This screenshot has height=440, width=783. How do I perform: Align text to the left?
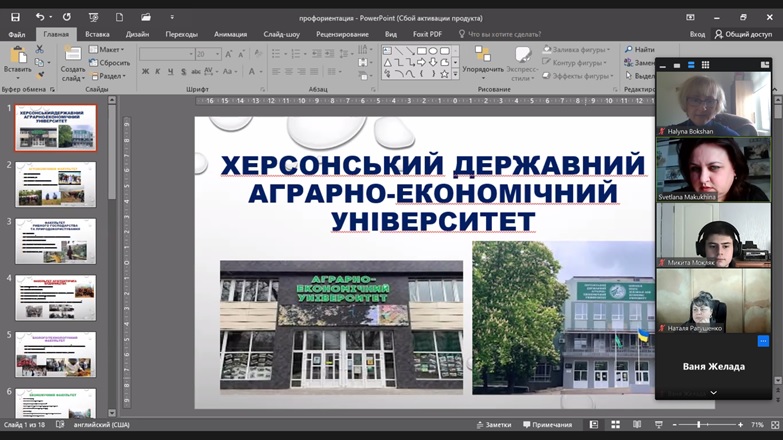coord(276,71)
